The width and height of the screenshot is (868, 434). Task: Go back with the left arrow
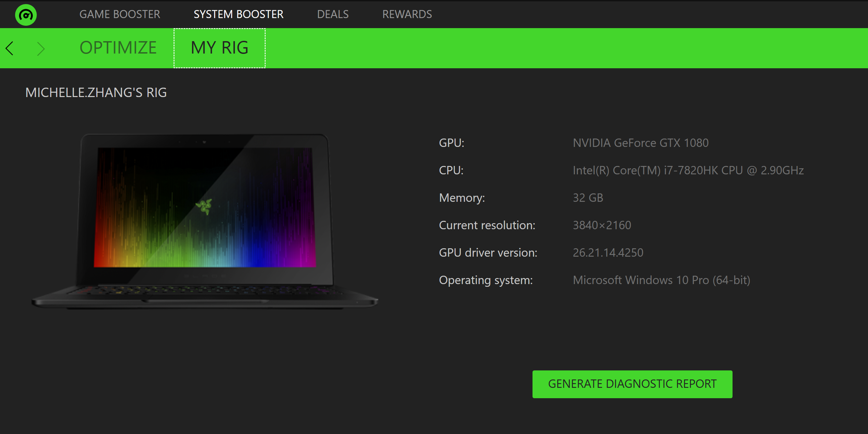[x=10, y=49]
